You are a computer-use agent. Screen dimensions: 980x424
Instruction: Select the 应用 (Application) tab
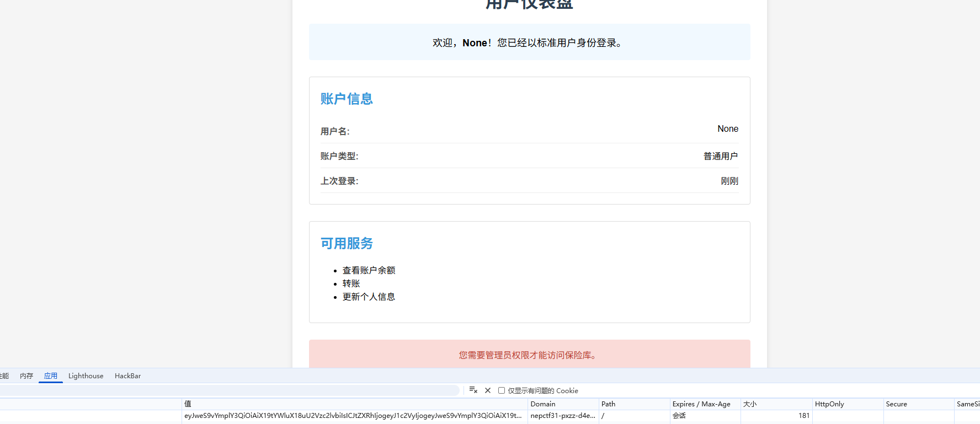coord(51,376)
